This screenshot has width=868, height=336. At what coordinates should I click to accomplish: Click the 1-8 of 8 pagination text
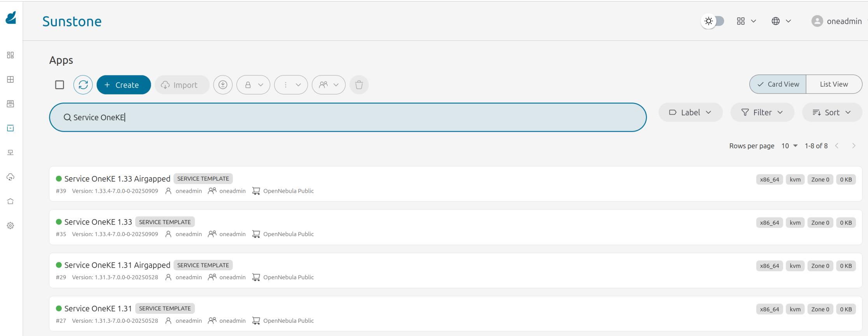(x=816, y=146)
